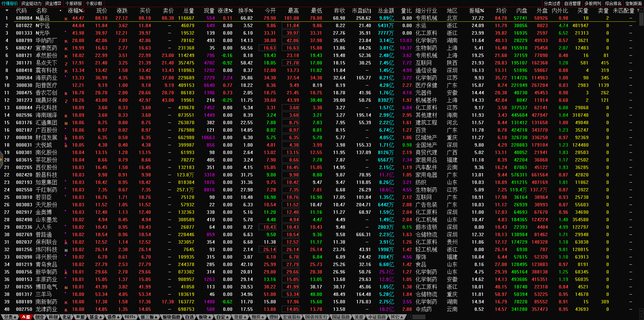
Task: Click the Z marker beside 易点天下
Action: (66, 63)
